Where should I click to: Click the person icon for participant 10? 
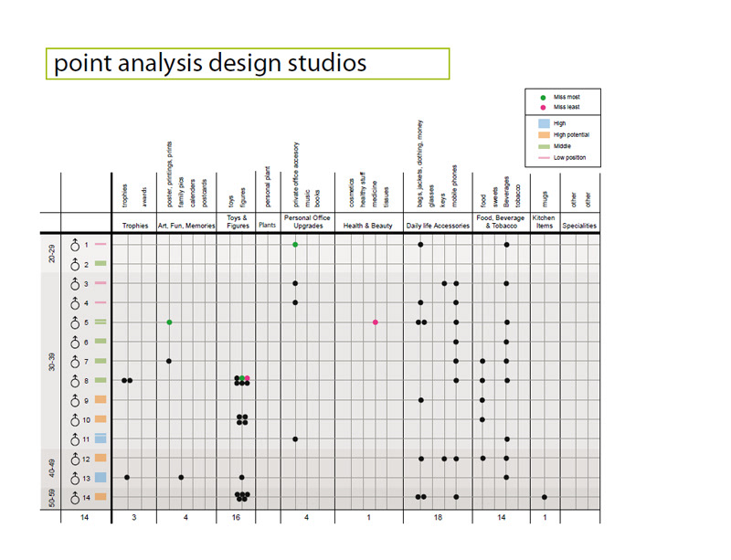[75, 420]
